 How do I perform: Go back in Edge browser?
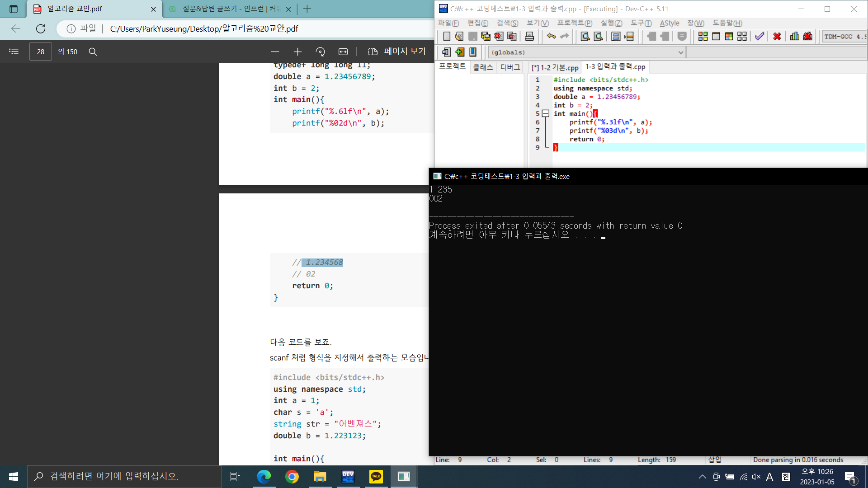(16, 28)
